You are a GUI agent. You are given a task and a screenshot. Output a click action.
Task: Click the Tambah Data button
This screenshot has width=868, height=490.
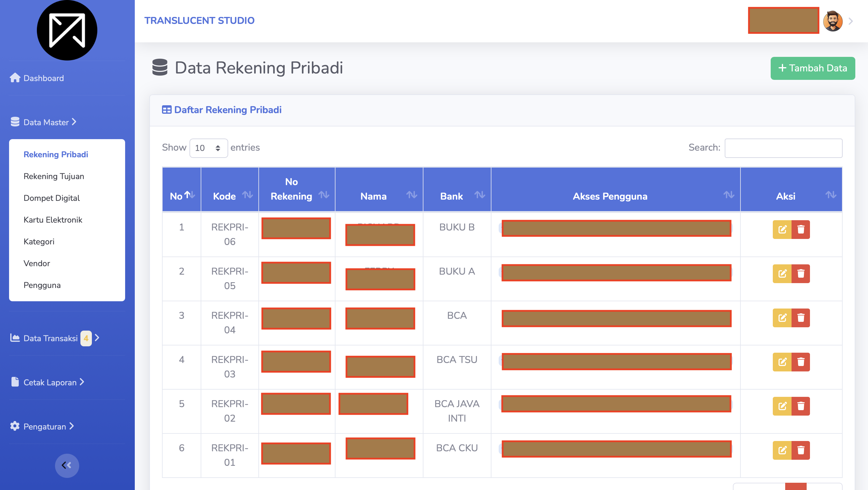(x=812, y=68)
